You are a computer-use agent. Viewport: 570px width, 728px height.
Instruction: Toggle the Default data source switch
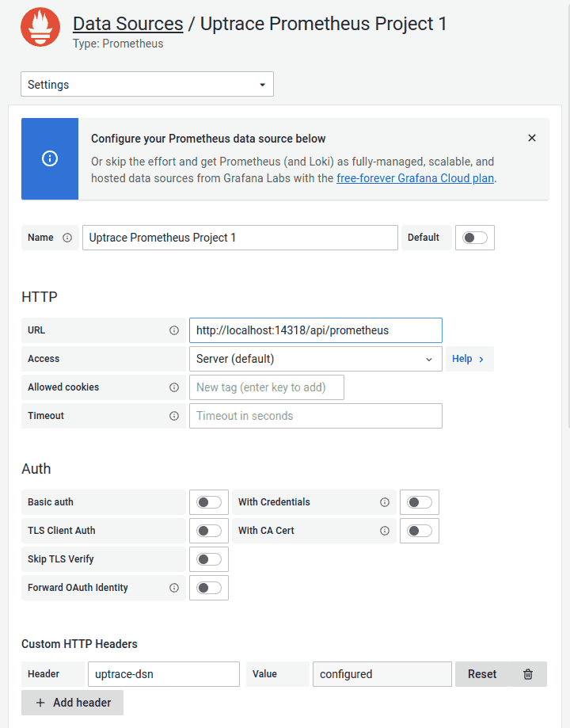475,238
